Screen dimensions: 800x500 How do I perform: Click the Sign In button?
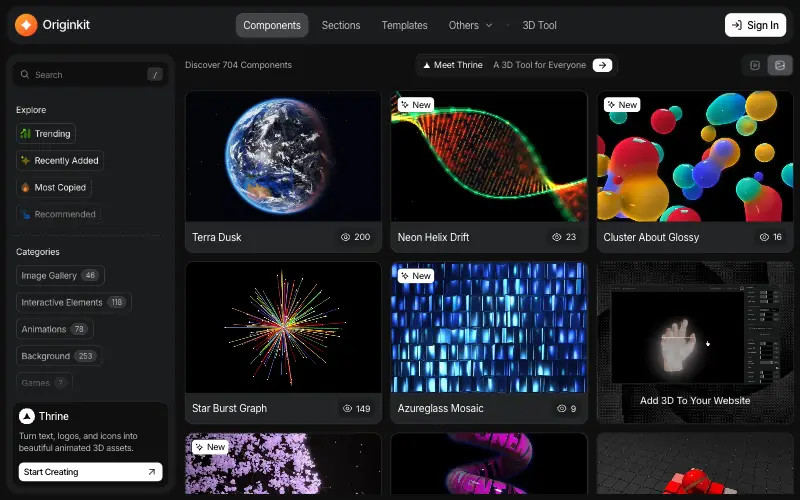pos(755,25)
